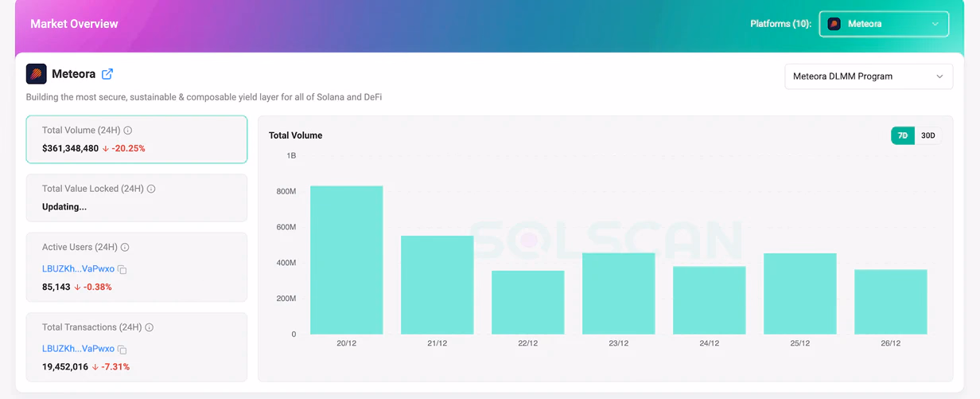Click the 1B axis label
This screenshot has height=399, width=980.
click(x=291, y=155)
